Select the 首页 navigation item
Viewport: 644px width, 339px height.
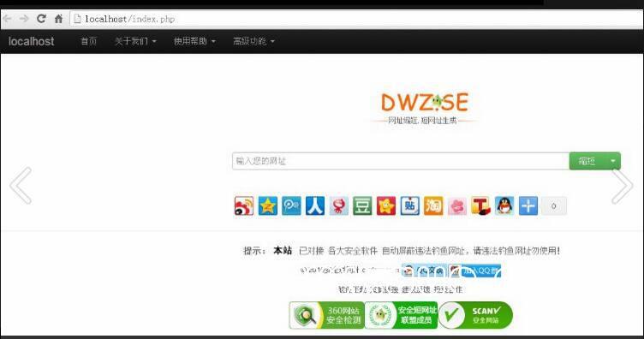(88, 41)
